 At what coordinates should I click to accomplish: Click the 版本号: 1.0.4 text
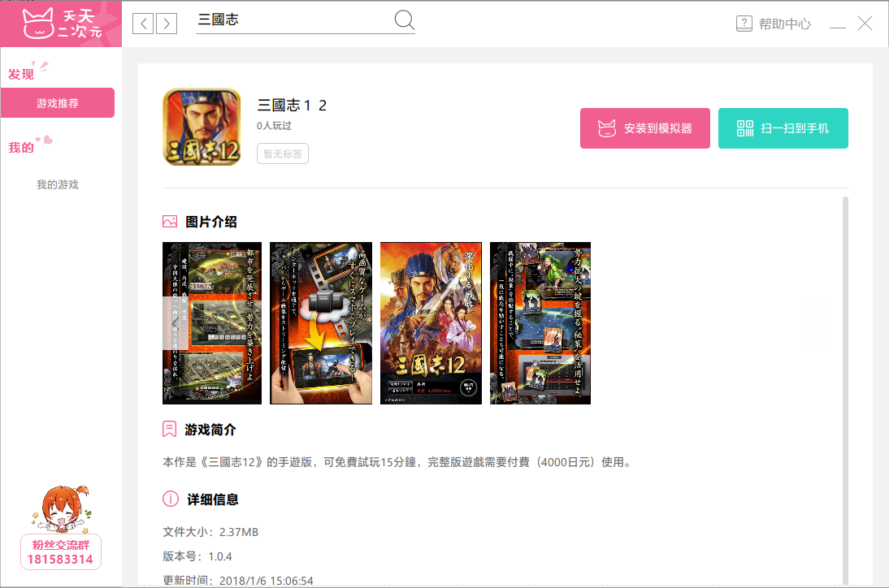(x=197, y=556)
